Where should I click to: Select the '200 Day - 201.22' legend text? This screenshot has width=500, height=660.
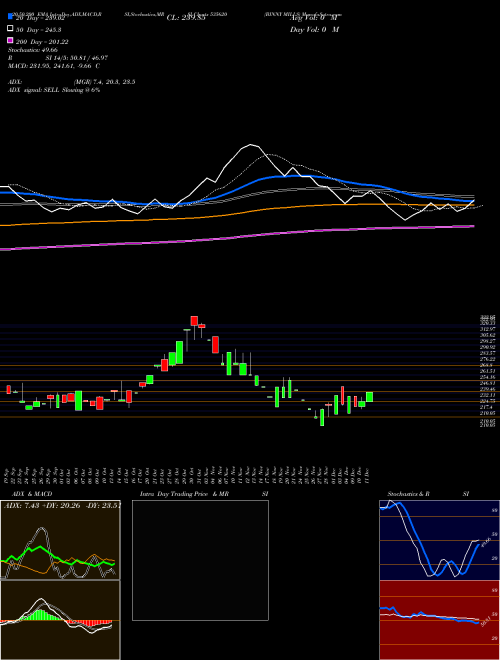coord(42,42)
